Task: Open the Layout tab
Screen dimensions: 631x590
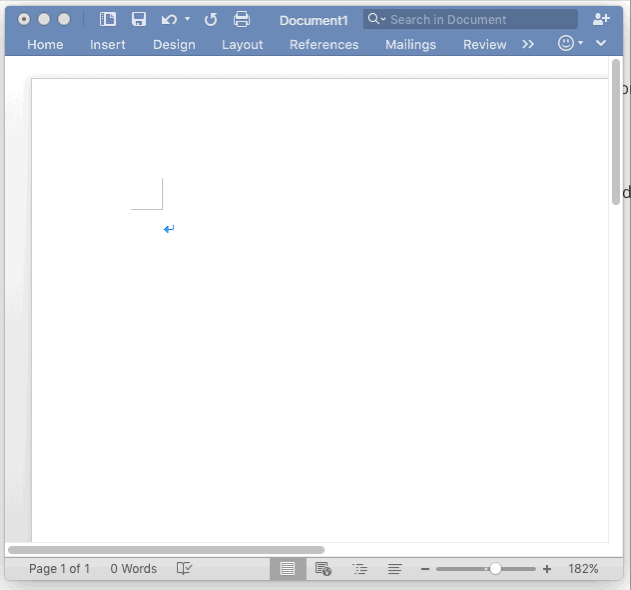Action: click(x=242, y=45)
